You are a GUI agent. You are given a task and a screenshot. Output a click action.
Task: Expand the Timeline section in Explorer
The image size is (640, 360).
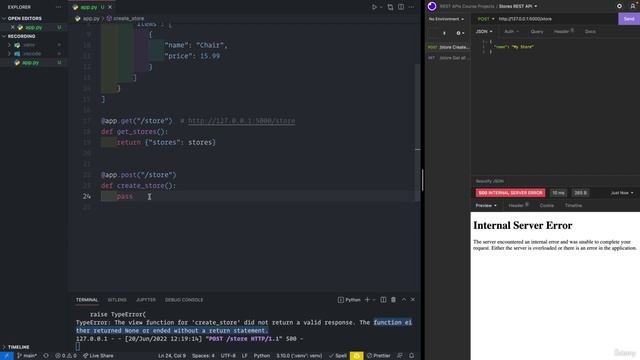(x=18, y=347)
